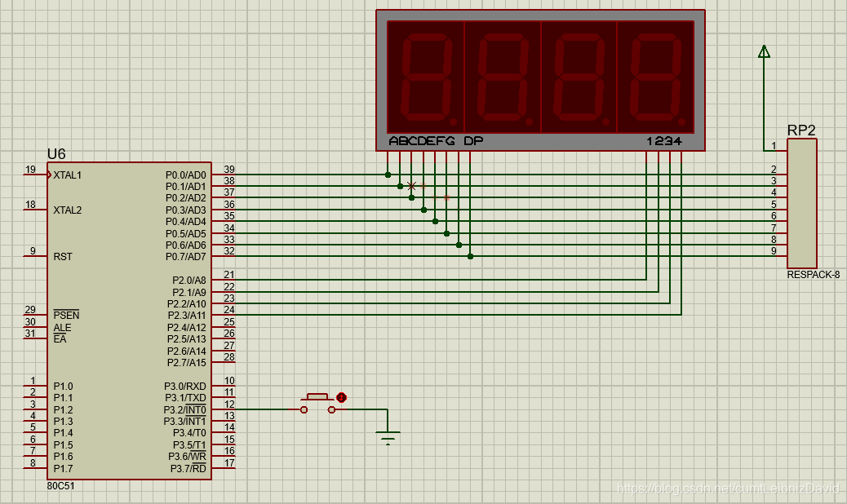Select the RP2 resistor pack body
The height and width of the screenshot is (504, 847).
[x=801, y=203]
